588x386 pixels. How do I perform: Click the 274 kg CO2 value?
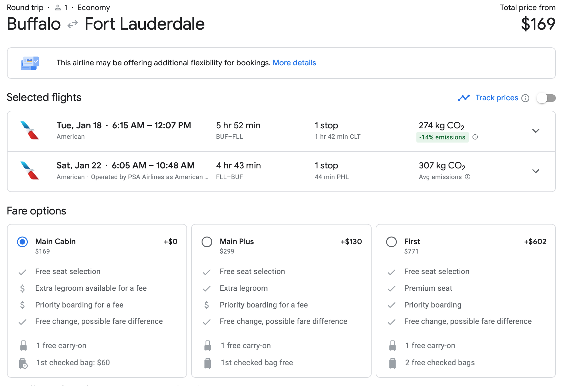click(442, 126)
